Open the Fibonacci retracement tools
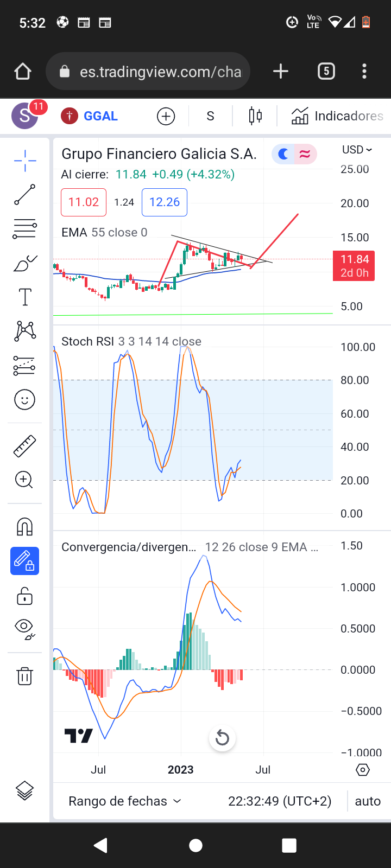The height and width of the screenshot is (868, 391). pos(25,229)
